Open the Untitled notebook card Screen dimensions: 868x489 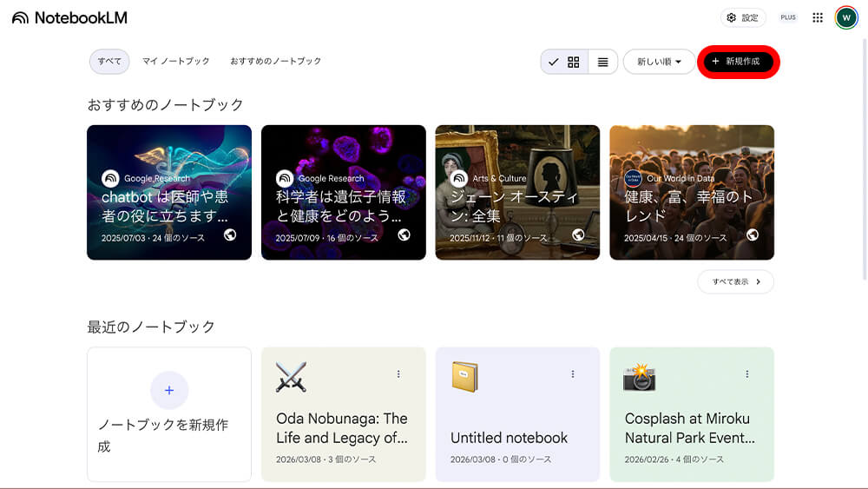517,426
